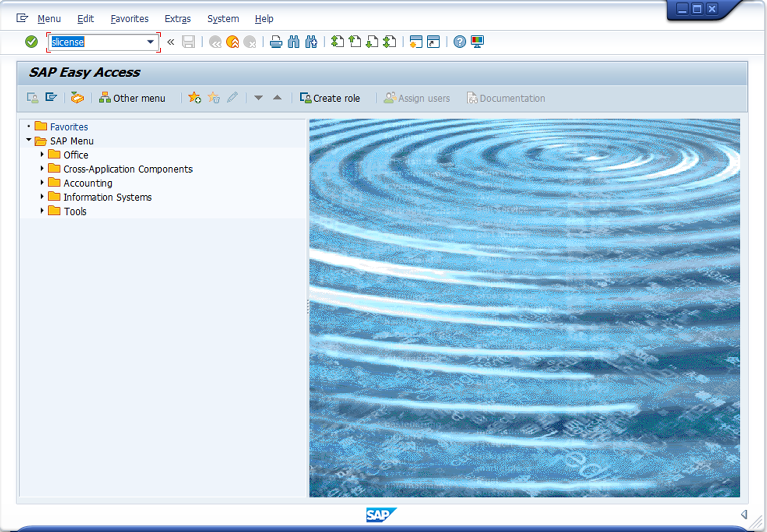Click the Cancel icon with the x mark
The width and height of the screenshot is (767, 532).
[x=250, y=42]
